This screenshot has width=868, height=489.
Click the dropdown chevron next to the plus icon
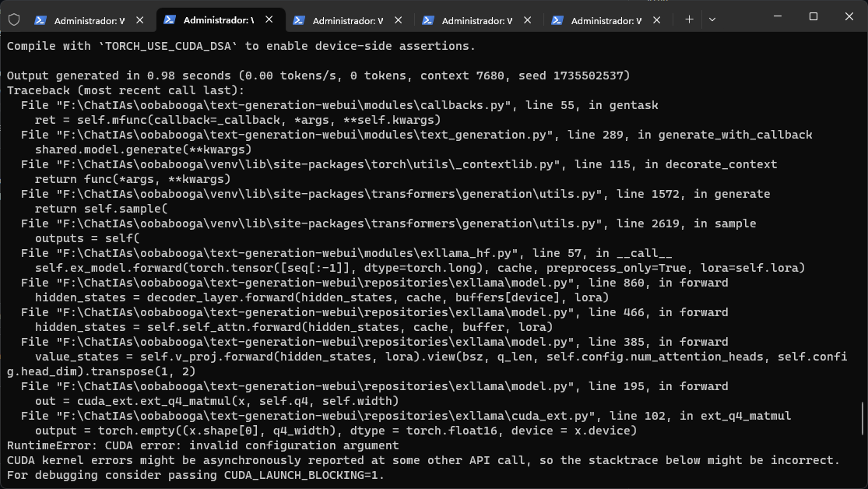pos(712,19)
